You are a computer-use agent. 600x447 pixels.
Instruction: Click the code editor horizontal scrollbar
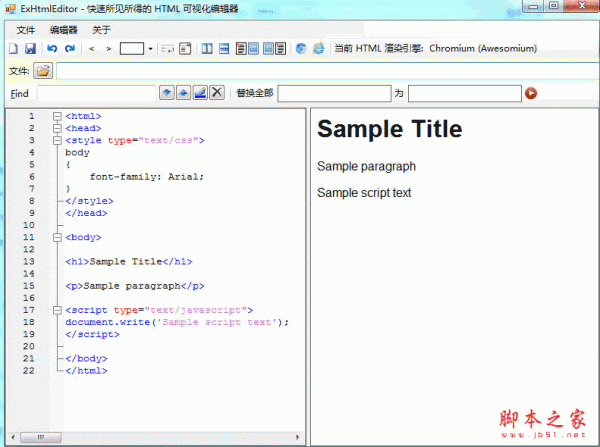pos(150,438)
